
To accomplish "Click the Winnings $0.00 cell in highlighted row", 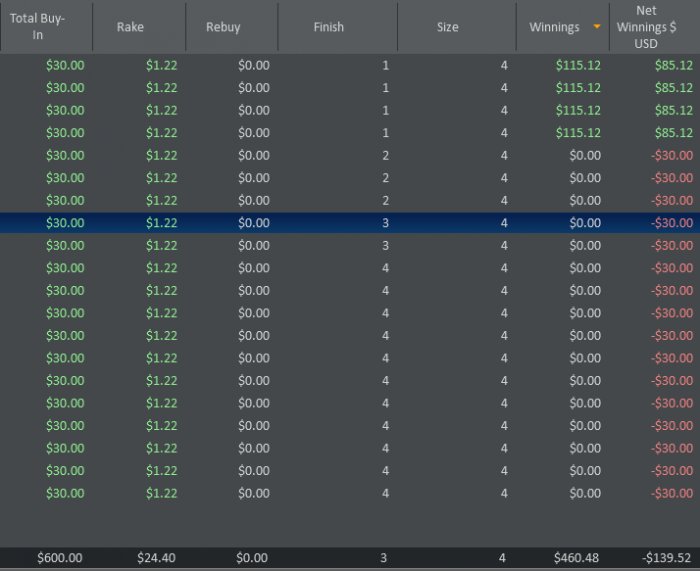I will pyautogui.click(x=585, y=223).
